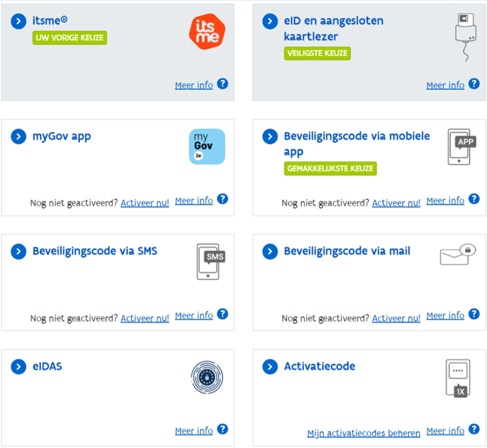487x448 pixels.
Task: Open Mijn activatiecodes beheren link
Action: pyautogui.click(x=363, y=433)
